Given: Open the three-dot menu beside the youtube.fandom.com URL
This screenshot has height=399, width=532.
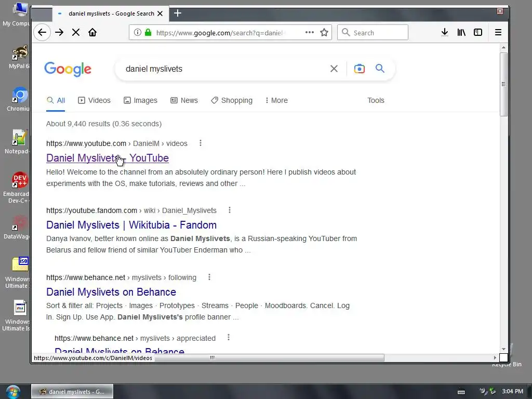Looking at the screenshot, I should (230, 210).
